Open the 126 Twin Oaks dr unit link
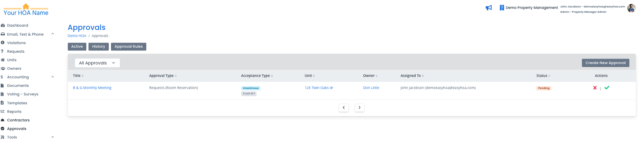Viewport: 644px width, 162px height. [x=319, y=88]
